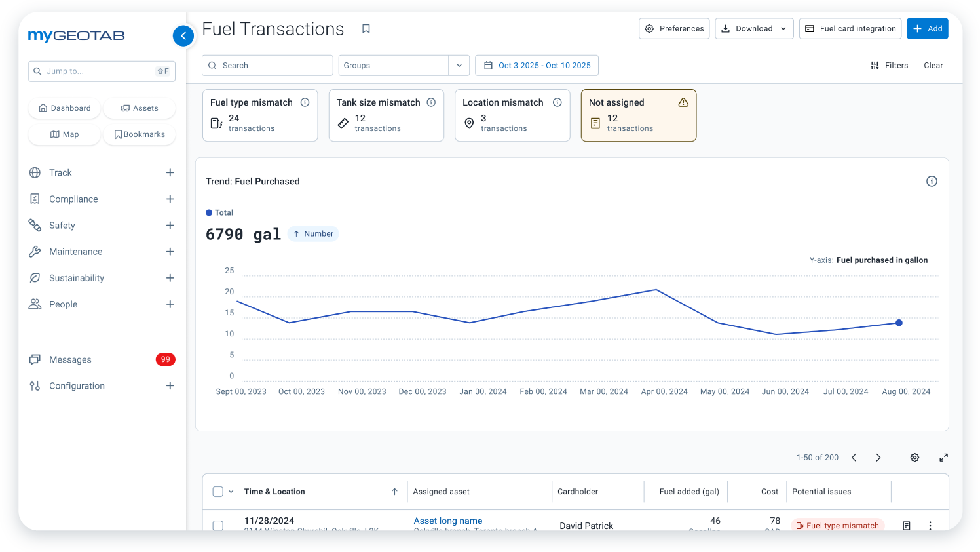Select the Tank size mismatch card

coord(386,115)
